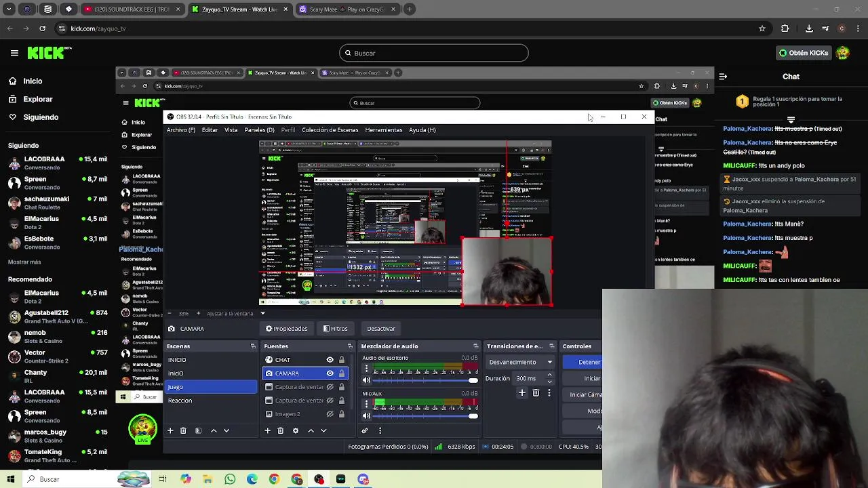
Task: Open Mic/Aux three-dot options
Action: tap(367, 404)
